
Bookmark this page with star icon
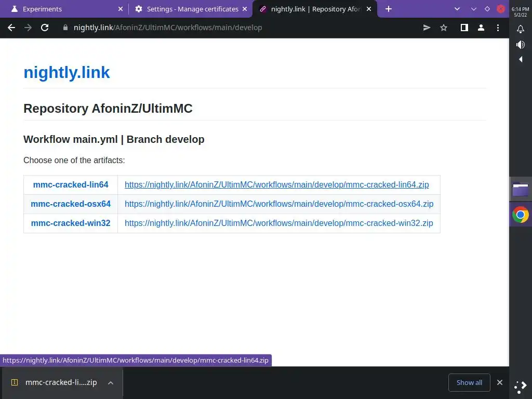point(444,28)
